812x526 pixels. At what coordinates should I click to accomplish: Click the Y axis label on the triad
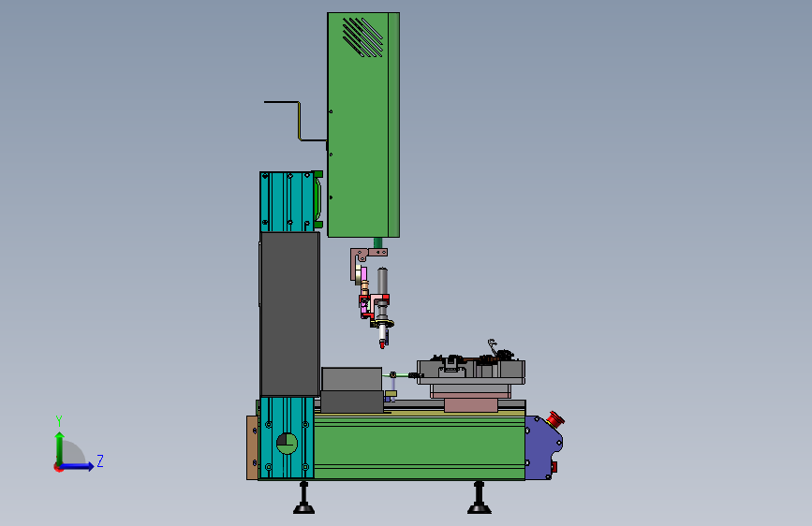tap(59, 421)
